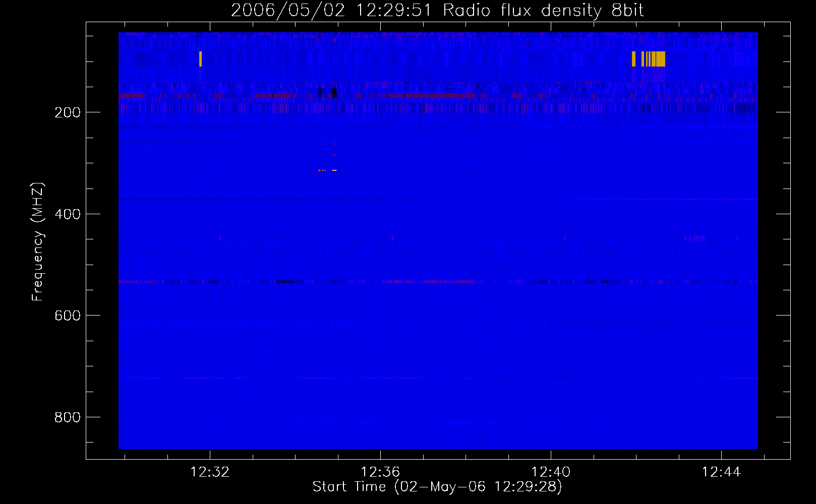
Task: Click the 200 frequency tick label
Action: coord(68,112)
